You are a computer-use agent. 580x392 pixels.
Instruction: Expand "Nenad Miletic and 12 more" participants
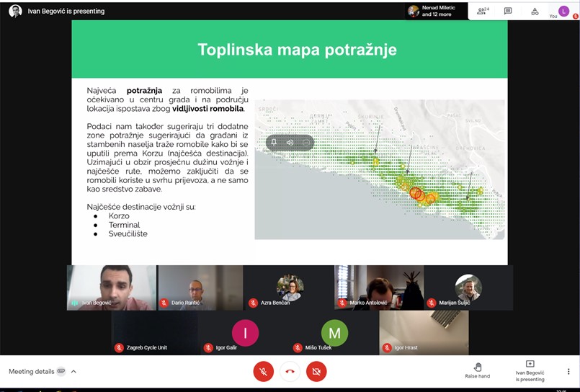[x=432, y=11]
